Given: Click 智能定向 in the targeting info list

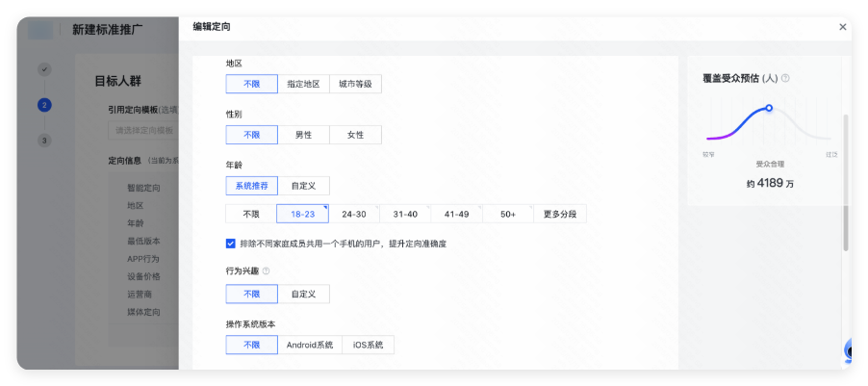Looking at the screenshot, I should tap(143, 188).
